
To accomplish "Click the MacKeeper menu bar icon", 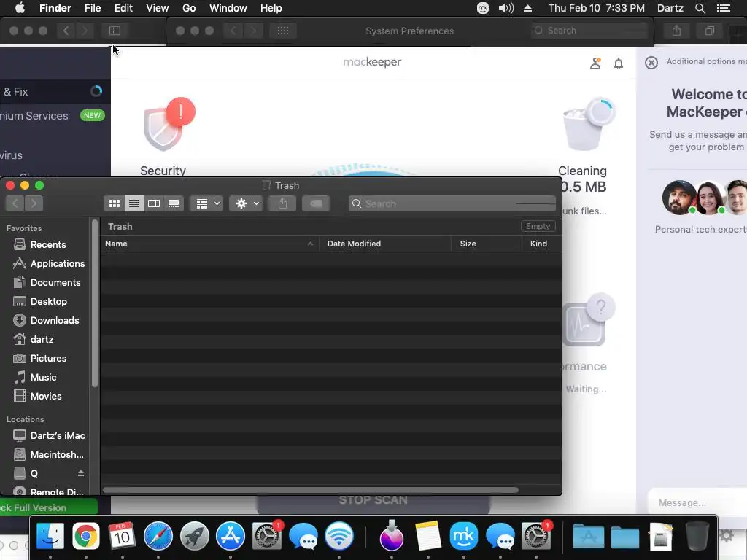I will pos(483,8).
